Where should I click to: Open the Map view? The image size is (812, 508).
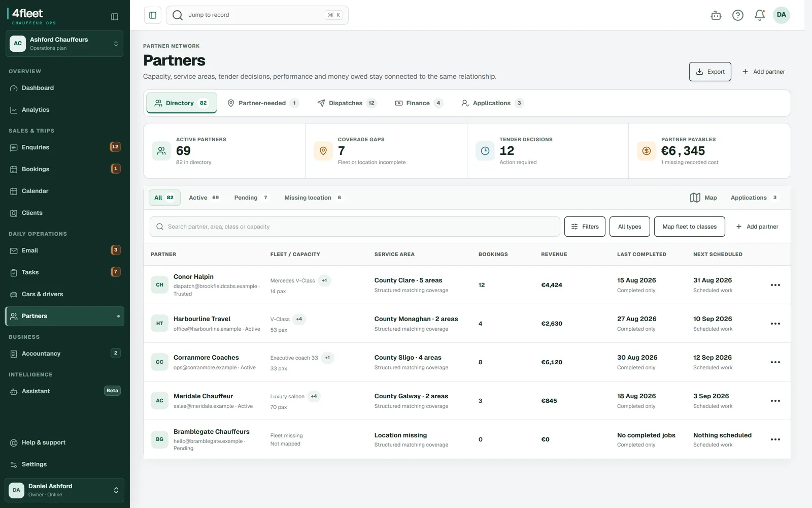[703, 198]
